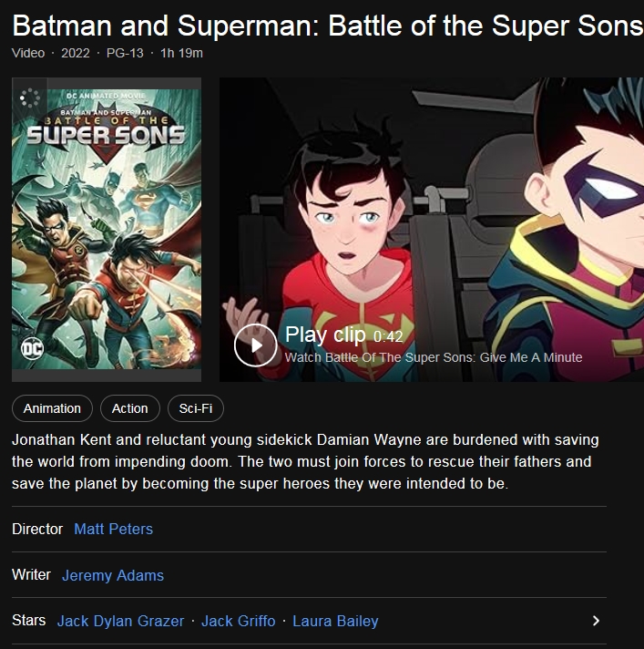This screenshot has height=649, width=644.
Task: Click the "Play clip" text label
Action: coord(325,335)
